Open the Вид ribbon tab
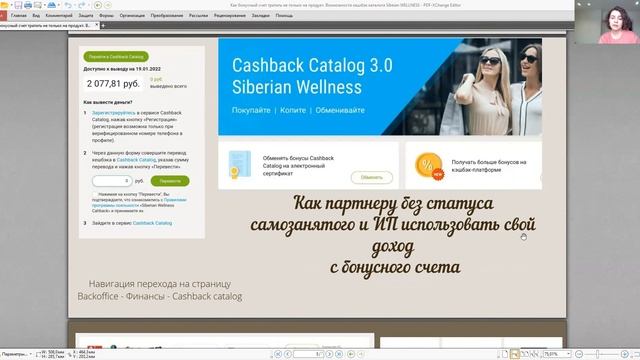This screenshot has height=360, width=640. point(36,16)
